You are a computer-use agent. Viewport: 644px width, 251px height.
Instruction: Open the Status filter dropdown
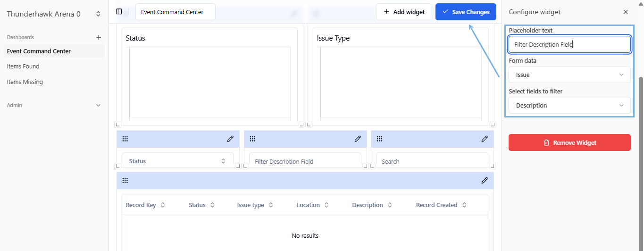(x=178, y=160)
